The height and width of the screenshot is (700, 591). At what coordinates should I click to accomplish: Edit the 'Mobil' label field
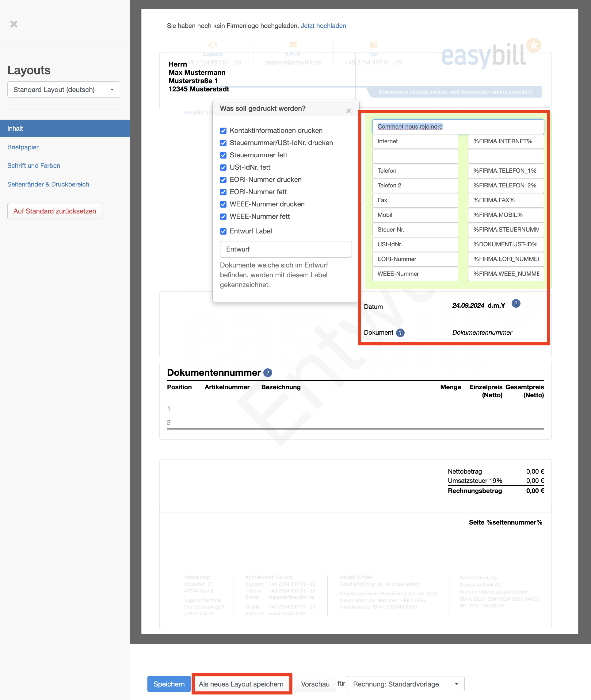[x=415, y=215]
